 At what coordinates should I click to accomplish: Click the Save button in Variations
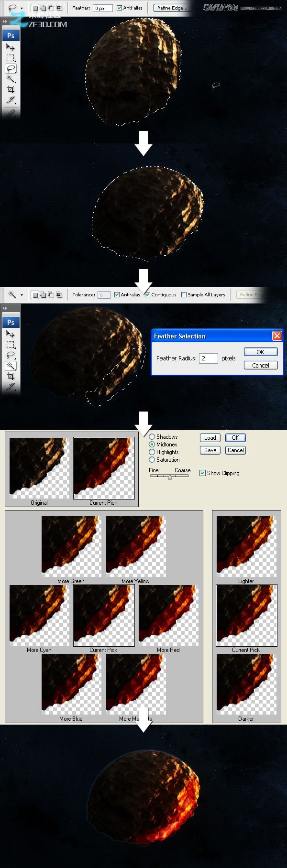(x=210, y=450)
